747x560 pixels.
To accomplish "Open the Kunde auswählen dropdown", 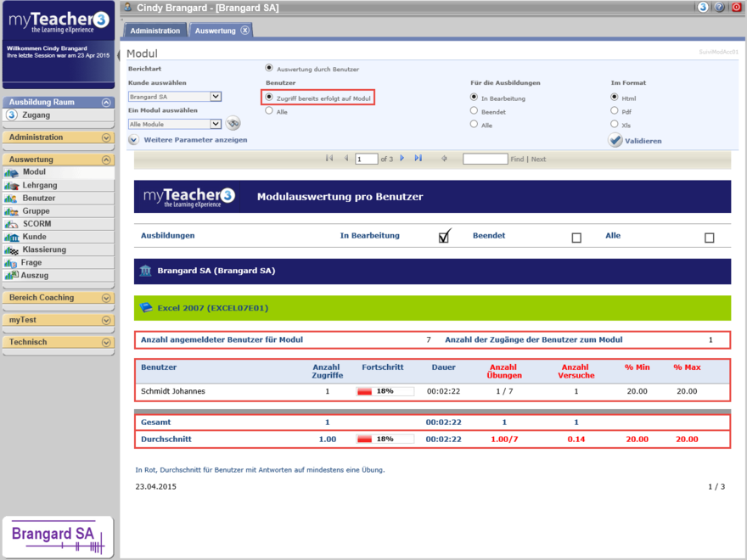I will click(216, 97).
